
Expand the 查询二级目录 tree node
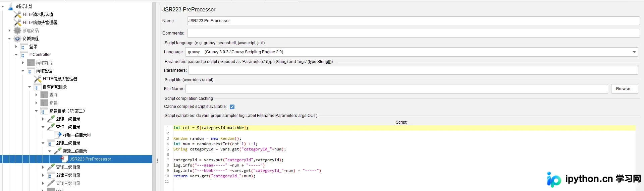coord(43,167)
